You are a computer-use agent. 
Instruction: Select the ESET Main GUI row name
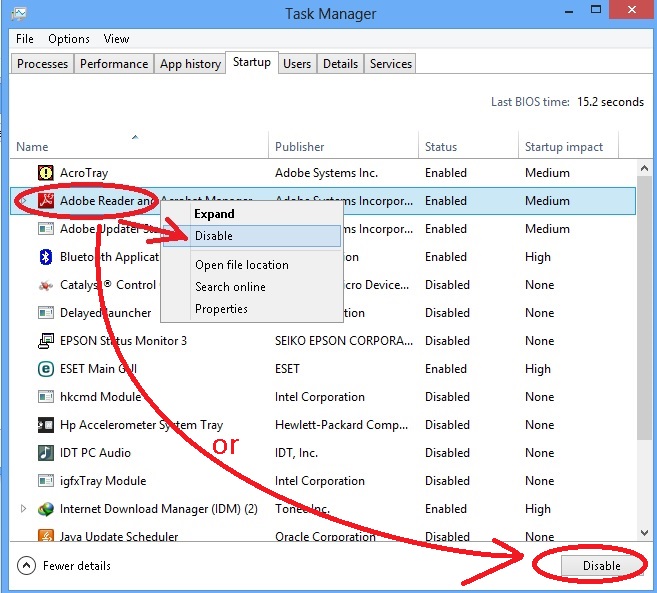98,369
